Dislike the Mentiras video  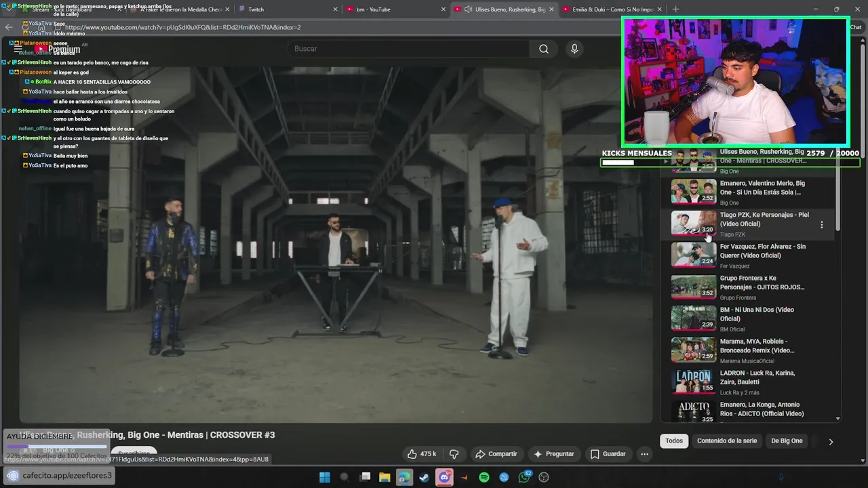click(454, 454)
